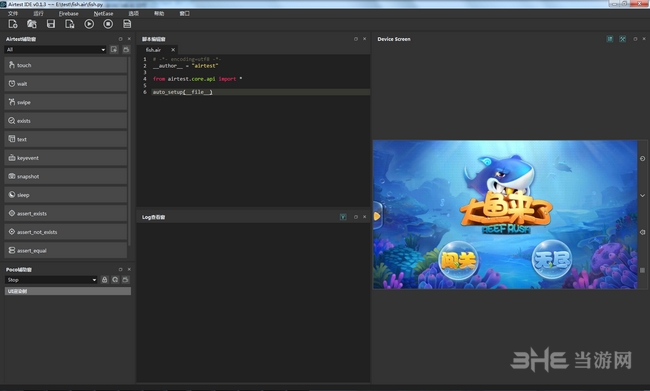Image resolution: width=650 pixels, height=391 pixels.
Task: Float the Airtest assistant panel
Action: coord(121,39)
